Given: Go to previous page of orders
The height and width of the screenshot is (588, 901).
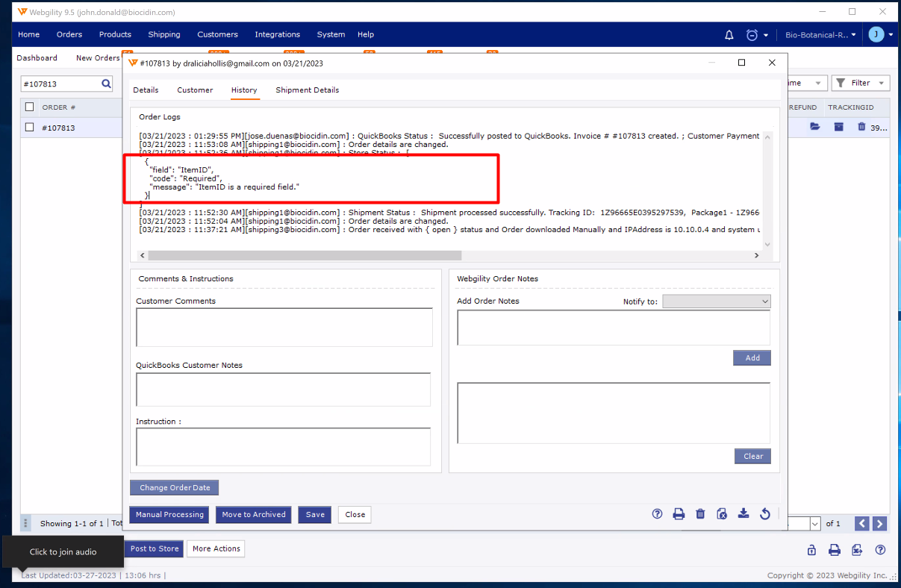Looking at the screenshot, I should pyautogui.click(x=862, y=524).
